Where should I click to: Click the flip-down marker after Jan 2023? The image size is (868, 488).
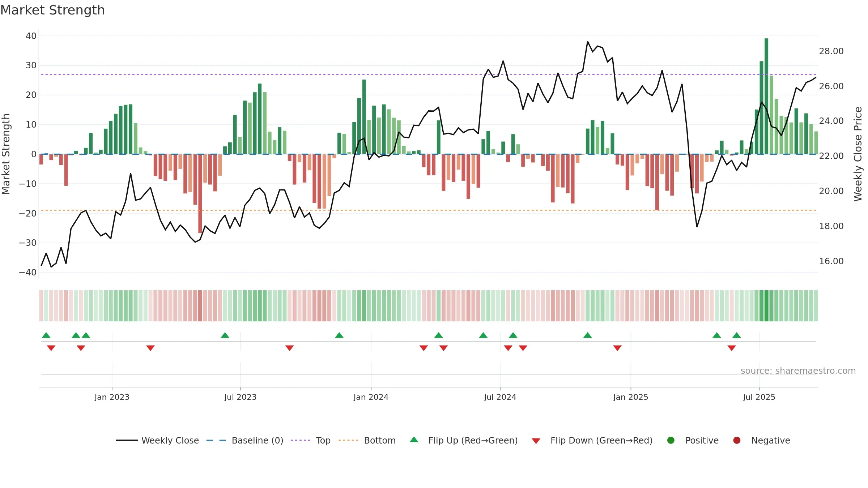click(150, 348)
